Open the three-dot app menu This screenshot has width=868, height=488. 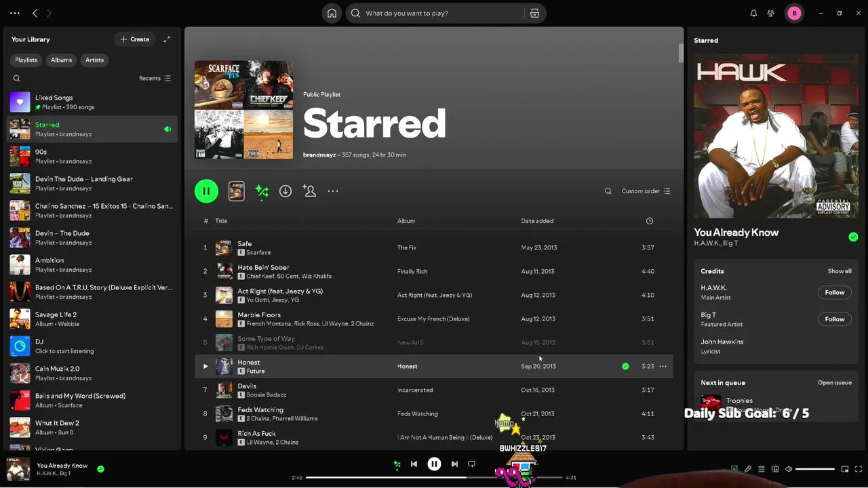tap(15, 13)
